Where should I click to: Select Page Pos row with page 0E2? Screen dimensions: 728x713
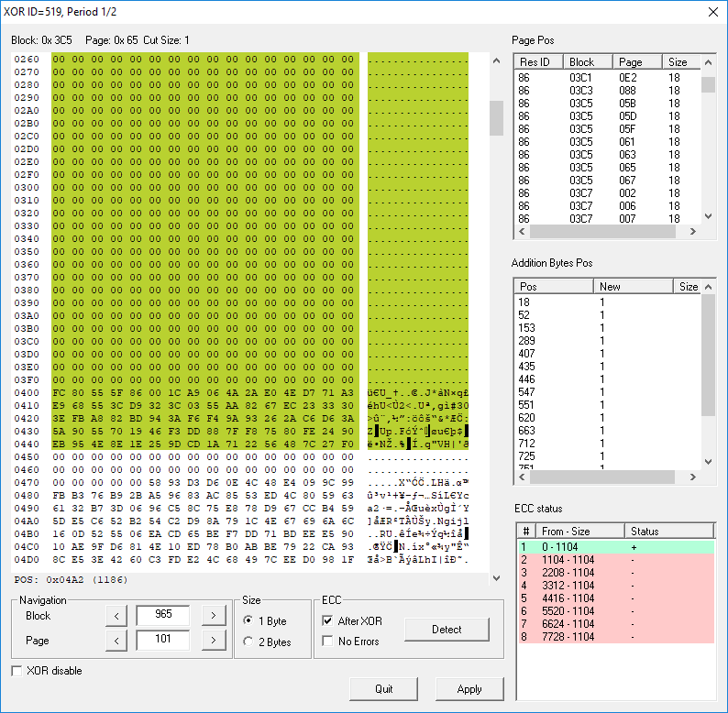(x=607, y=78)
